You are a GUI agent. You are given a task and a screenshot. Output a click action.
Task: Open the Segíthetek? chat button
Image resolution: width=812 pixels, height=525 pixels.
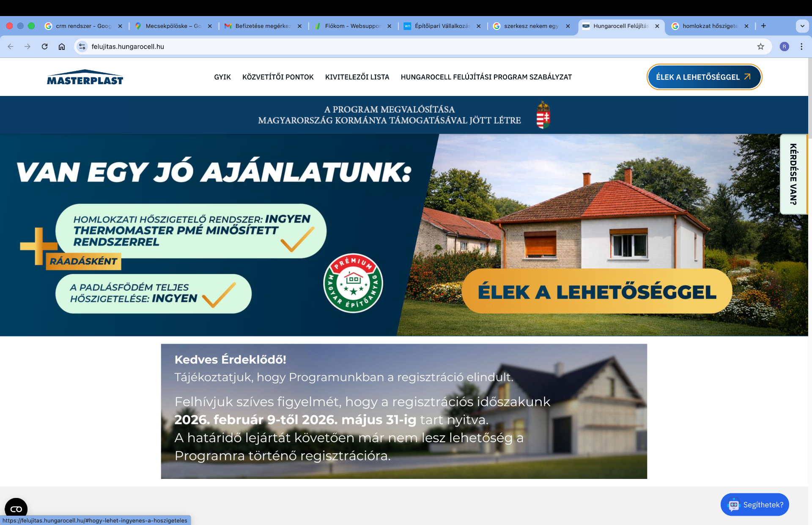(x=755, y=505)
